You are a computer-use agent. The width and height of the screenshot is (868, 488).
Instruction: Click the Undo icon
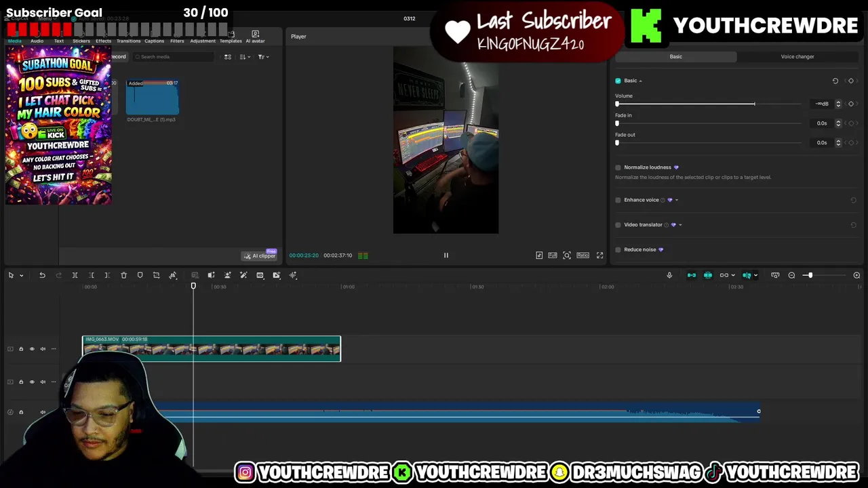point(42,275)
